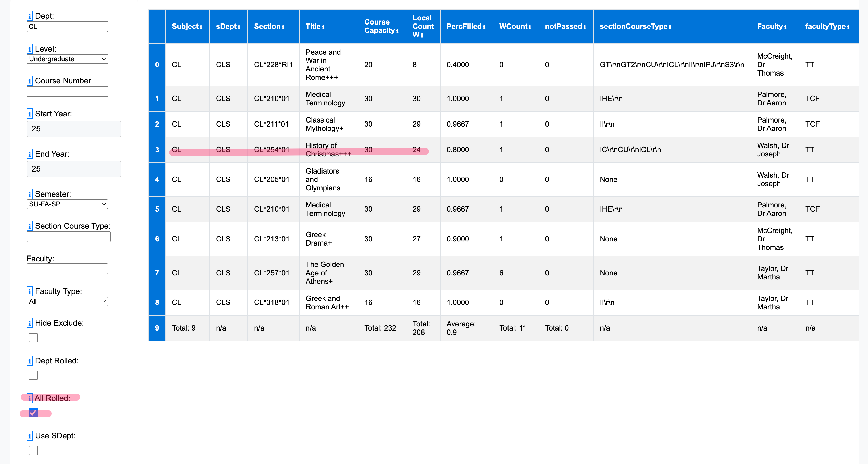The height and width of the screenshot is (464, 868).
Task: Open the Level dropdown showing Undergraduate
Action: tap(67, 59)
